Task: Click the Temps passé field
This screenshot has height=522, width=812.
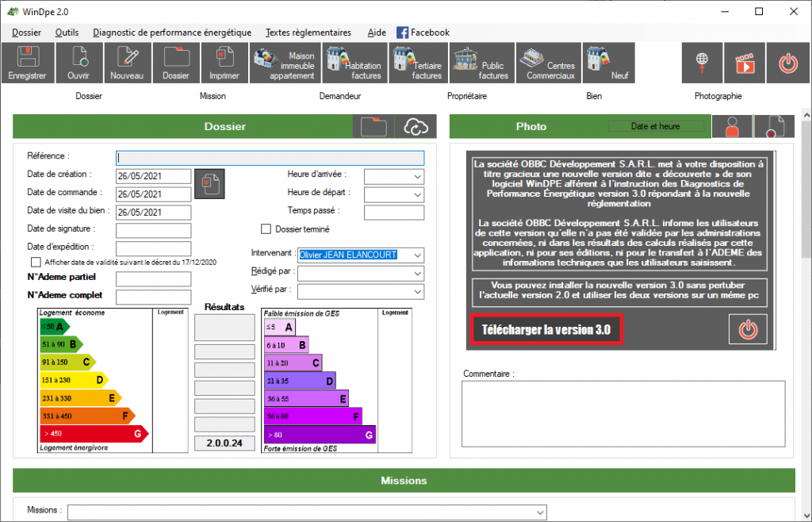Action: click(394, 213)
